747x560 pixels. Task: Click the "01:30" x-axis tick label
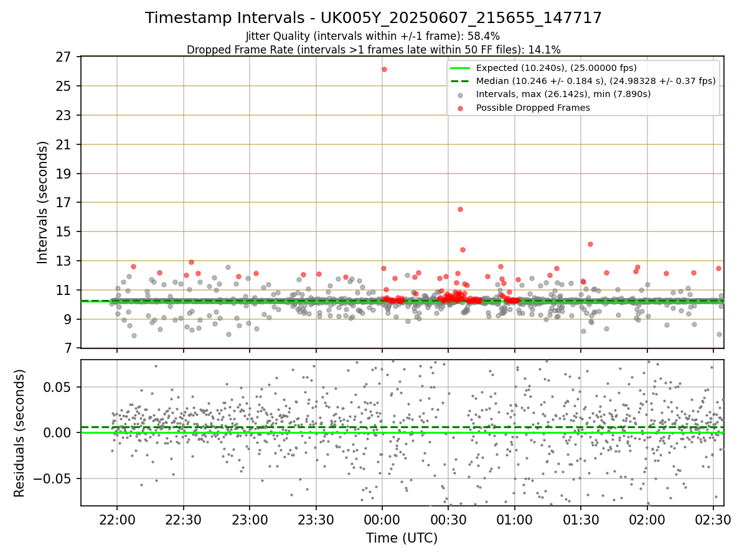click(581, 519)
